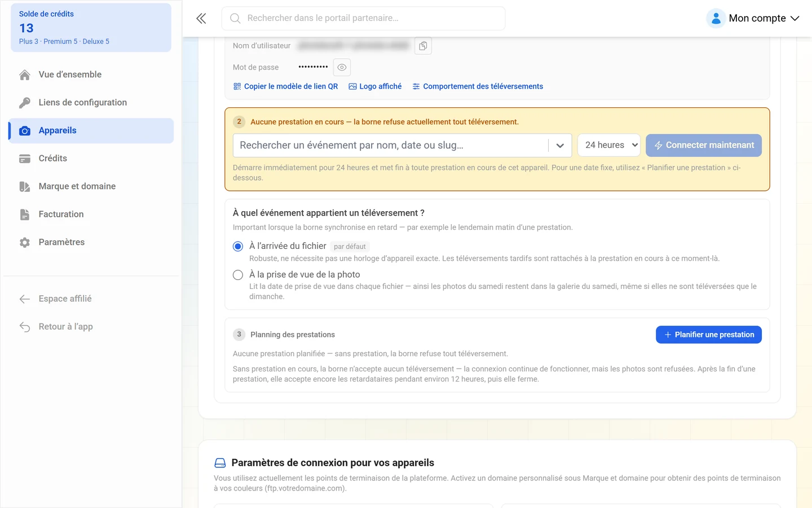The height and width of the screenshot is (508, 812).
Task: Click Retour à l'app
Action: point(91,327)
